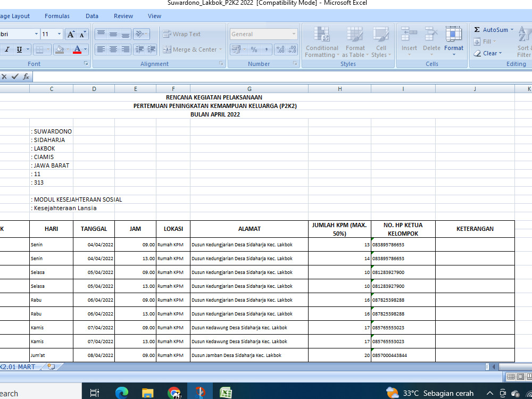The width and height of the screenshot is (532, 399).
Task: Select column G header
Action: (x=250, y=89)
